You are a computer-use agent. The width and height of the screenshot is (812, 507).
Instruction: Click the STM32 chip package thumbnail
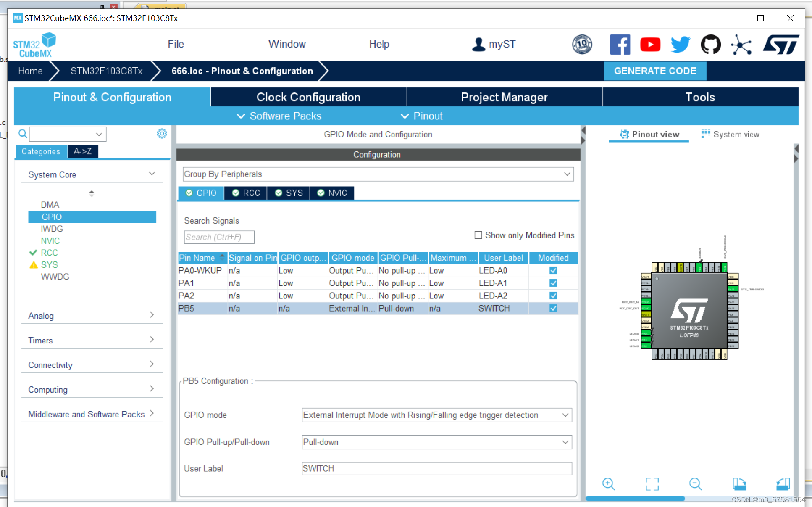pyautogui.click(x=689, y=311)
